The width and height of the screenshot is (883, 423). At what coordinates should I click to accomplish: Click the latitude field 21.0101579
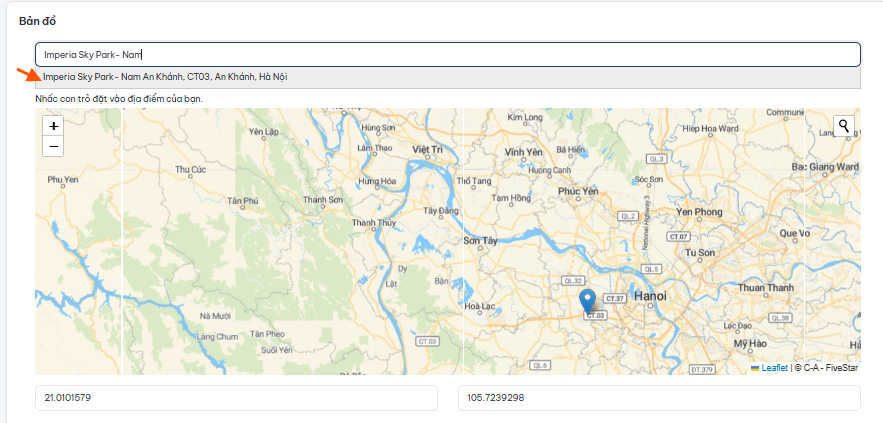click(236, 398)
